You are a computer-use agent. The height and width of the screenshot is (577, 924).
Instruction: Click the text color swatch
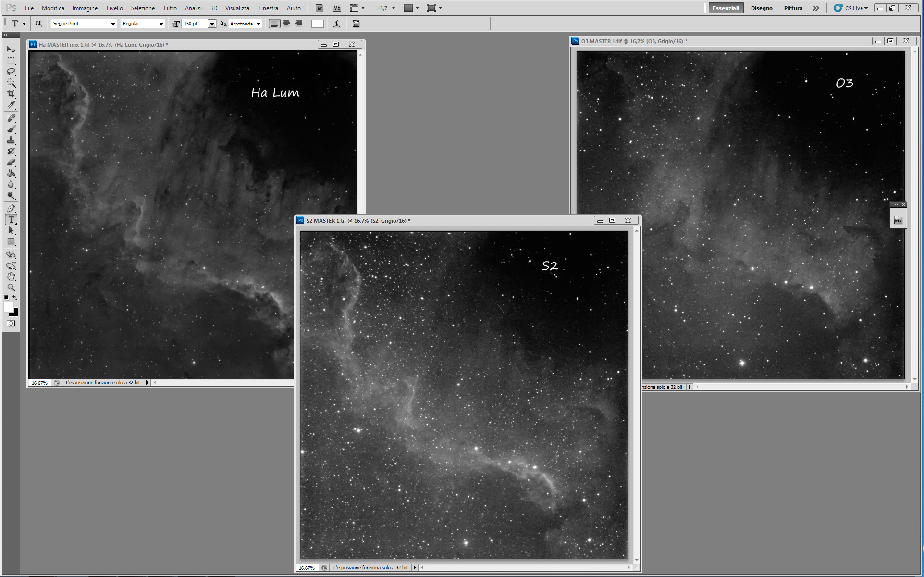coord(318,24)
